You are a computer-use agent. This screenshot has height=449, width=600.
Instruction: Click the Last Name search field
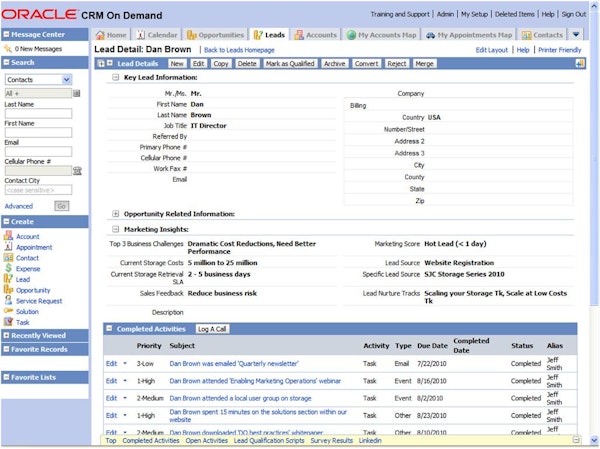coord(38,113)
